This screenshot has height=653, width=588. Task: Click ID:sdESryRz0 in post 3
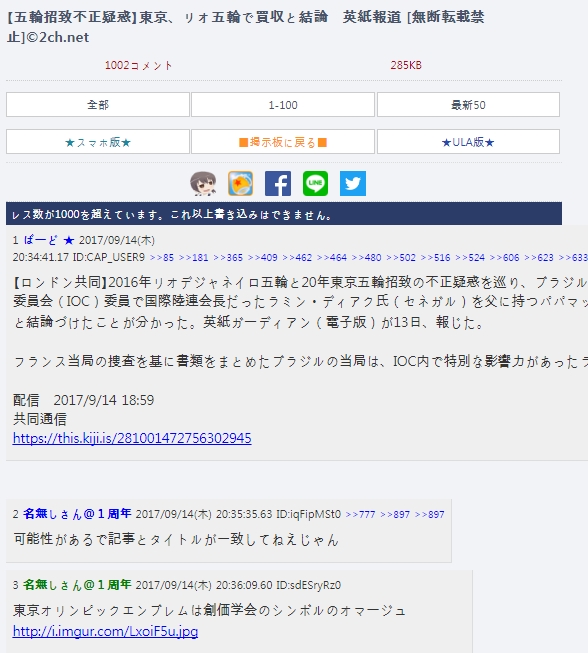(x=309, y=585)
